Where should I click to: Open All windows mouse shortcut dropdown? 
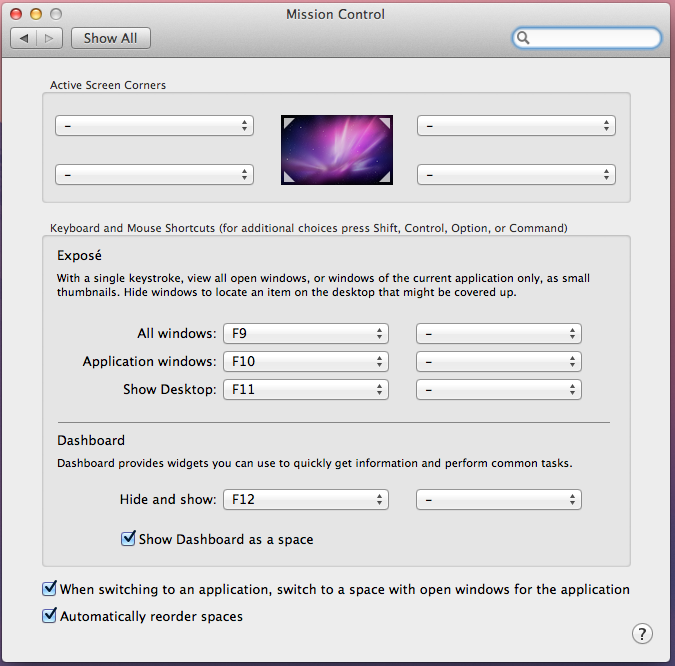point(499,334)
